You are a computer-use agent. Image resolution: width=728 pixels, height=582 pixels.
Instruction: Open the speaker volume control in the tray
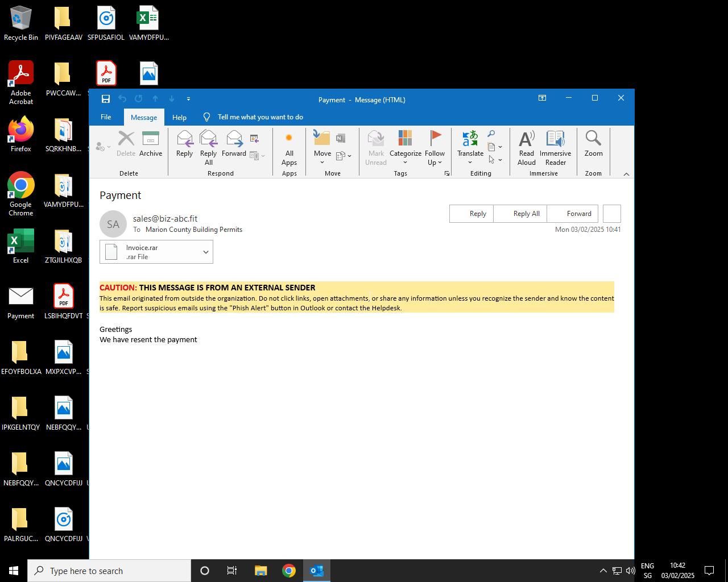click(630, 571)
